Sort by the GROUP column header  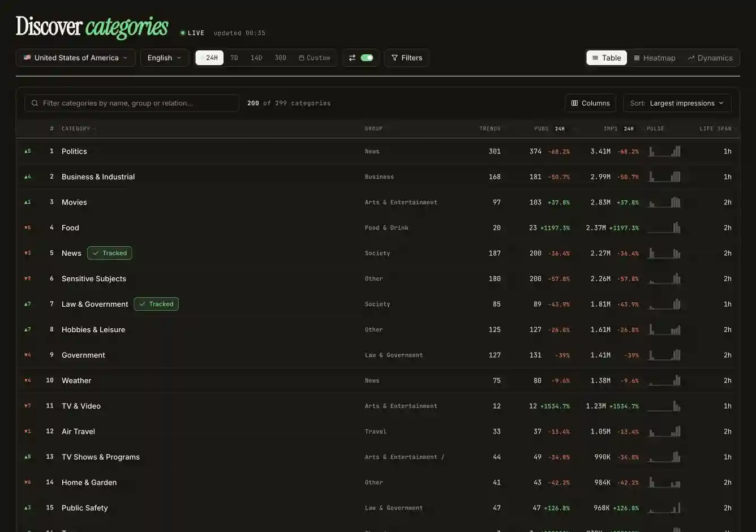(373, 128)
